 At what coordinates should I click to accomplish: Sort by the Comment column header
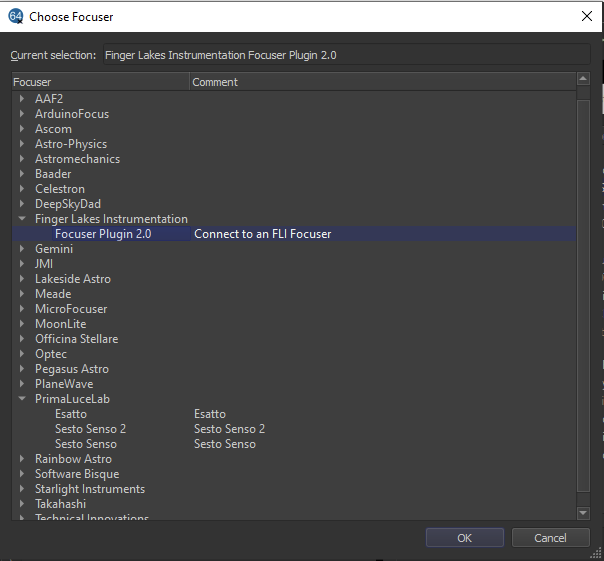point(380,82)
